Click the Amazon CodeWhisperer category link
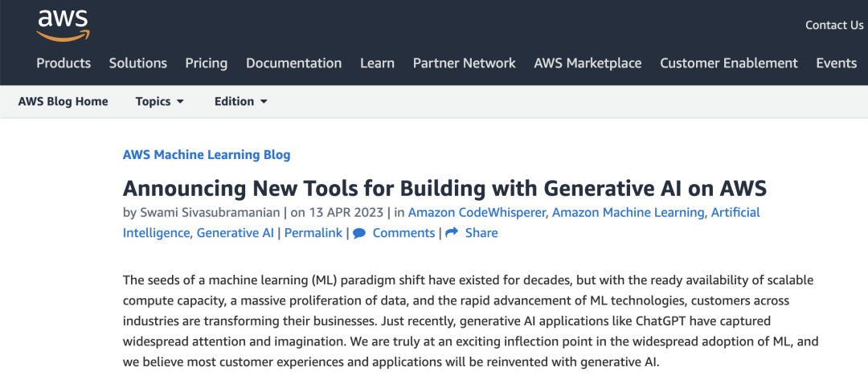Viewport: 868px width, 388px height. point(477,212)
